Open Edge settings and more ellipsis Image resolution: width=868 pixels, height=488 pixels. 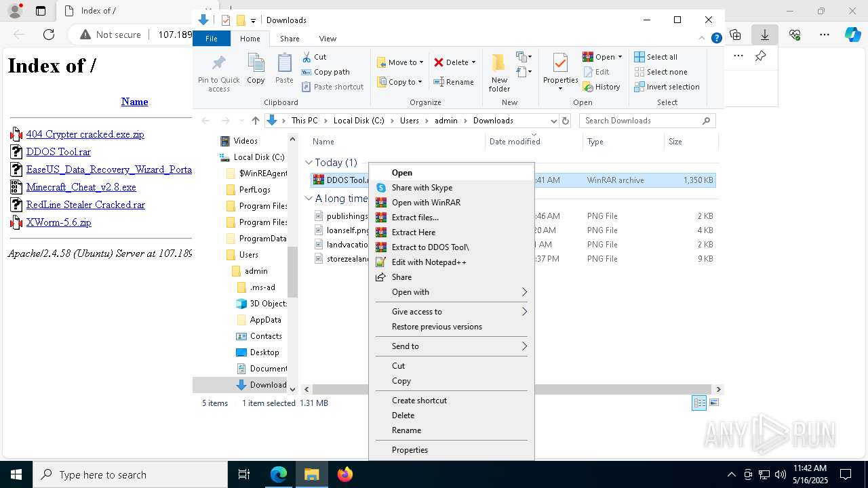coord(825,35)
